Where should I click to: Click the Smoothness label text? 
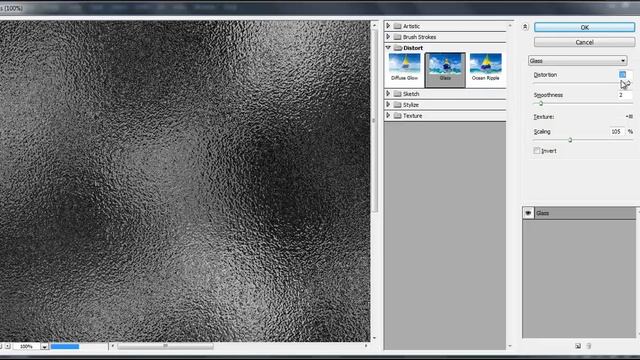pos(548,95)
